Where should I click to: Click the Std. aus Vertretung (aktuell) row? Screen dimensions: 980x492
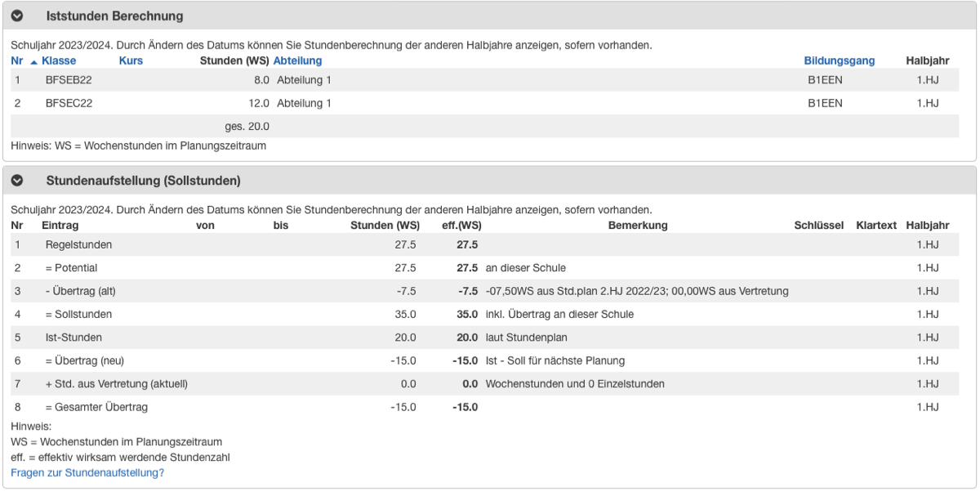pos(485,383)
